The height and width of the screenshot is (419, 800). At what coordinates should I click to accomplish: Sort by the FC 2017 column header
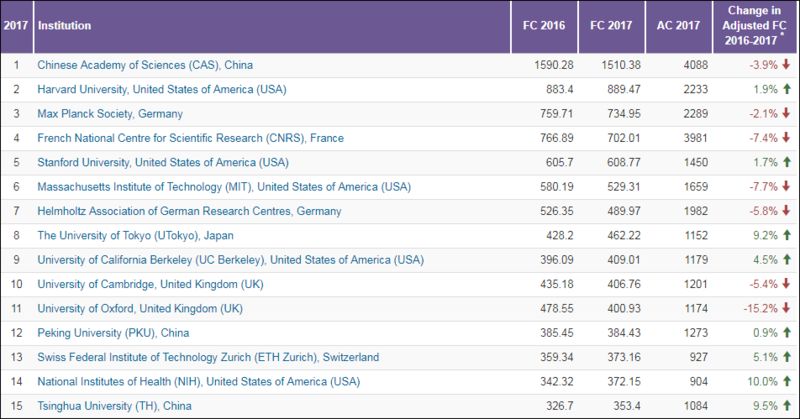coord(611,26)
